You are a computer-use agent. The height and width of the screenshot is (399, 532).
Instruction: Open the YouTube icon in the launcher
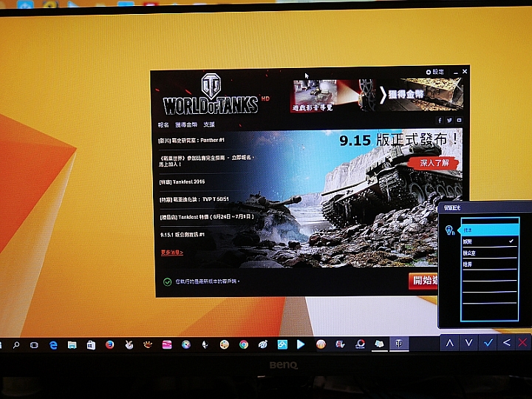459,120
